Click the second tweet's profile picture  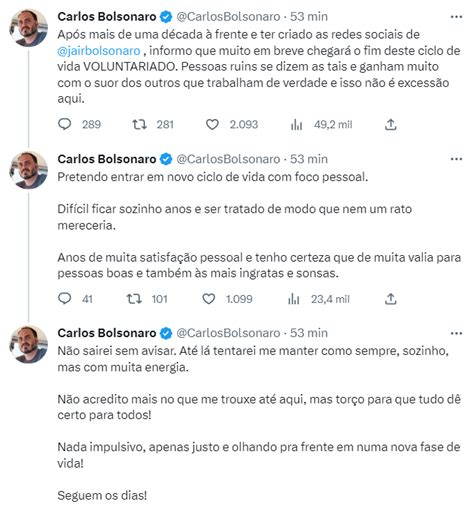point(29,170)
